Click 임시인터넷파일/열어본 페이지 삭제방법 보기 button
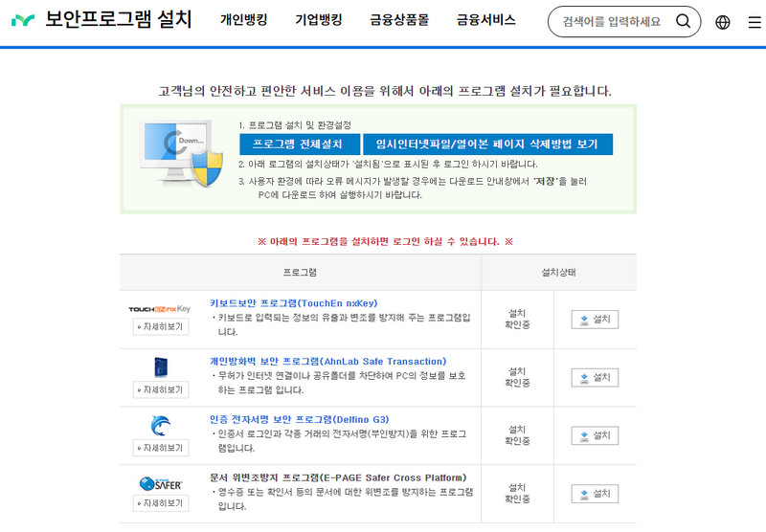Viewport: 766px width, 532px height. click(x=487, y=144)
